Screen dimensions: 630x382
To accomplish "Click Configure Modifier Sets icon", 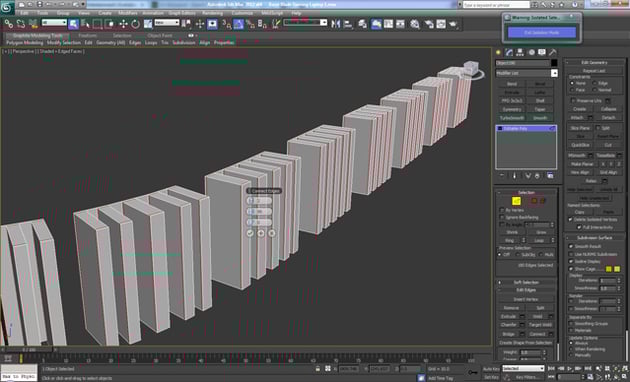I will tap(550, 176).
